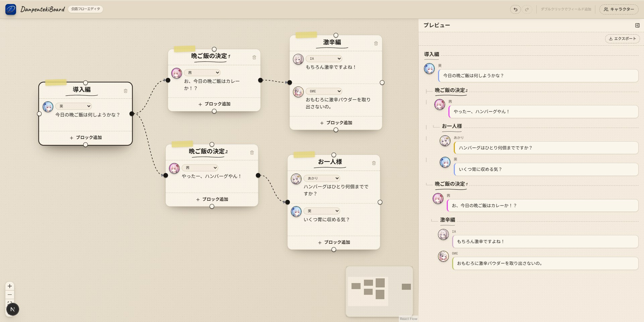
Task: Open the 茜 dropdown in 晩ご飯の決定1
Action: 202,73
